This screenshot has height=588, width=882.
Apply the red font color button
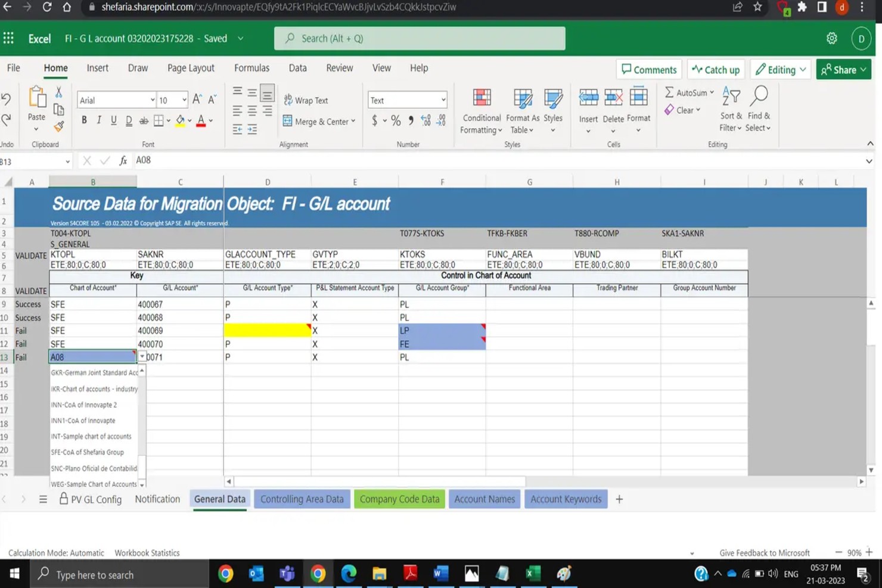(x=201, y=121)
